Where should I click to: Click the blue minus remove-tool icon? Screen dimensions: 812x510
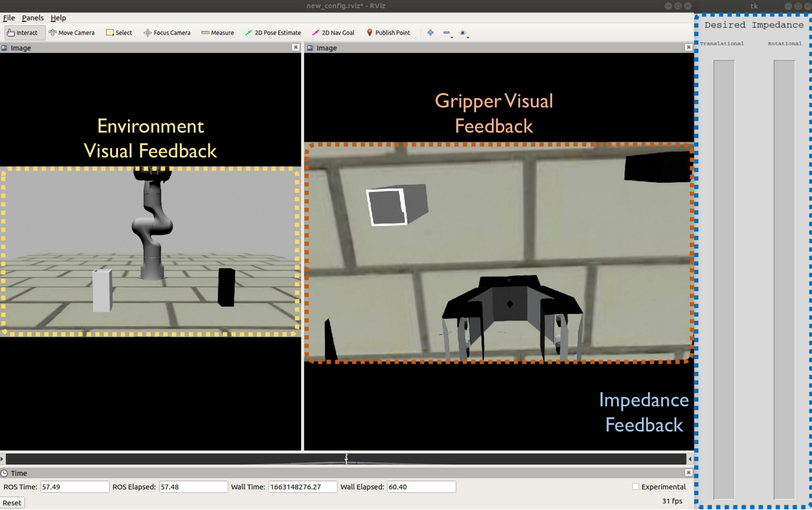pos(446,33)
